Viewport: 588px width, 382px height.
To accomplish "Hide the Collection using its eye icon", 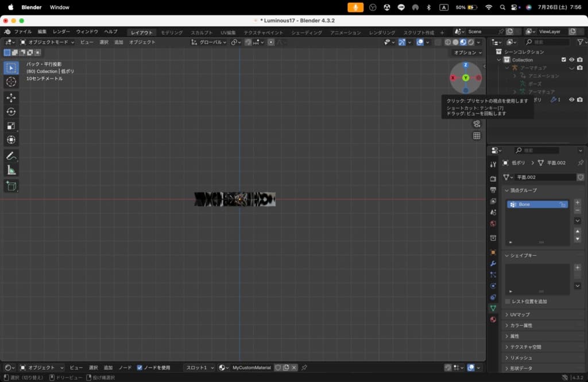I will 571,60.
